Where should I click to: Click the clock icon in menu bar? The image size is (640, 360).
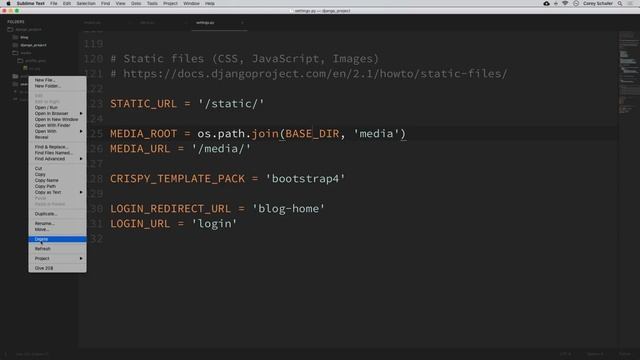click(x=576, y=3)
